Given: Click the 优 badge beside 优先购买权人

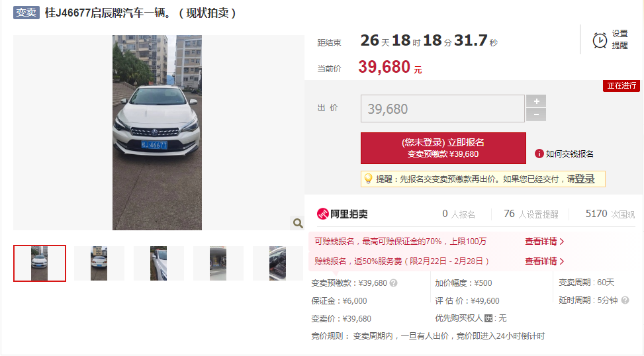Looking at the screenshot, I should 488,318.
